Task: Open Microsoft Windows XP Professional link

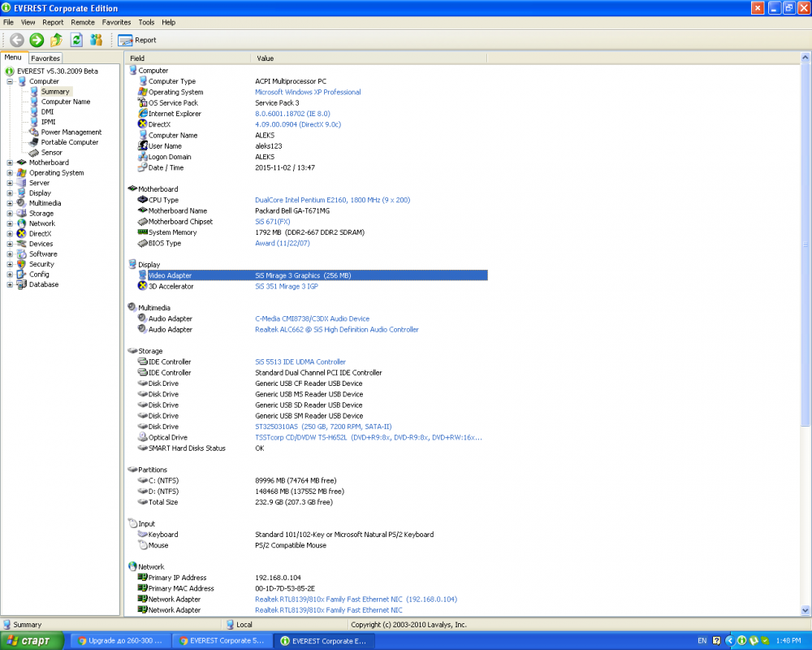Action: click(x=308, y=93)
